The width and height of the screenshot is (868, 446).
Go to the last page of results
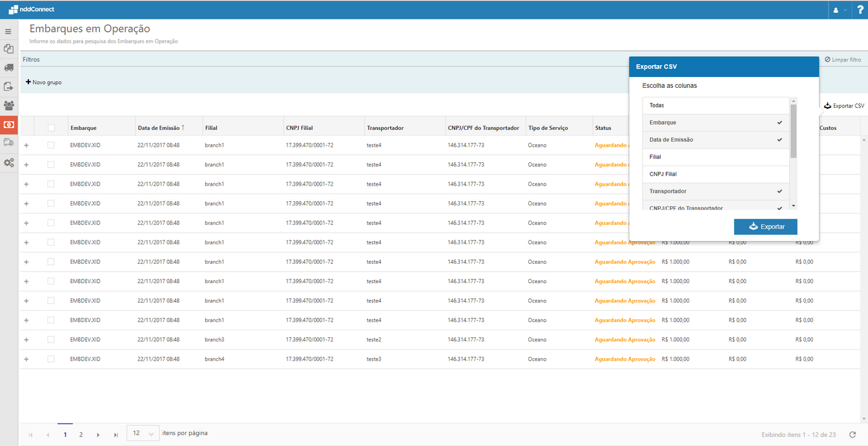point(116,435)
